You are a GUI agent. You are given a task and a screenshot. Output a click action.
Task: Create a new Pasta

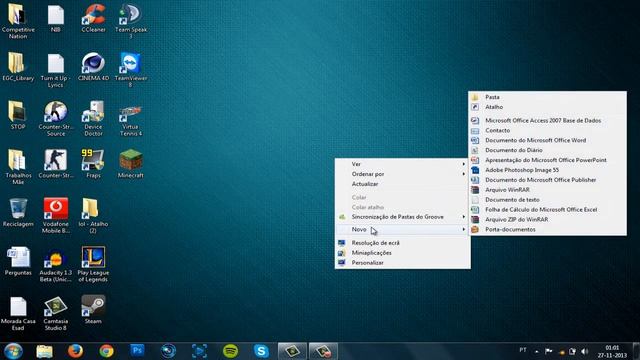tap(547, 97)
